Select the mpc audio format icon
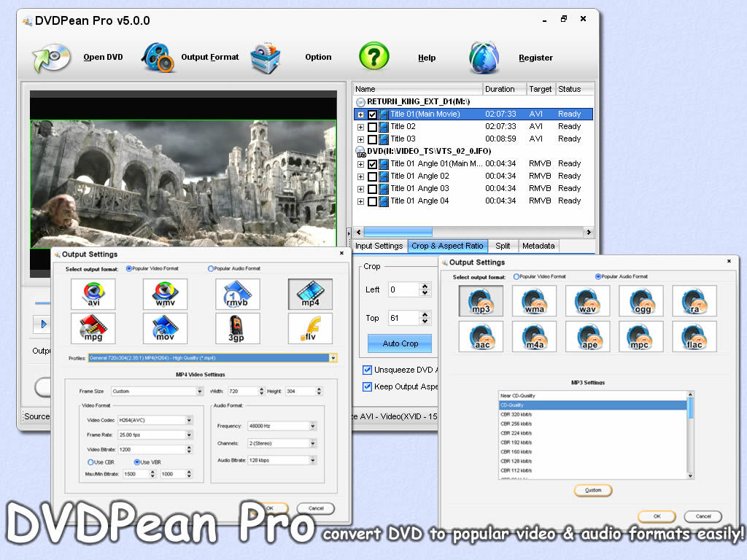 pyautogui.click(x=641, y=337)
